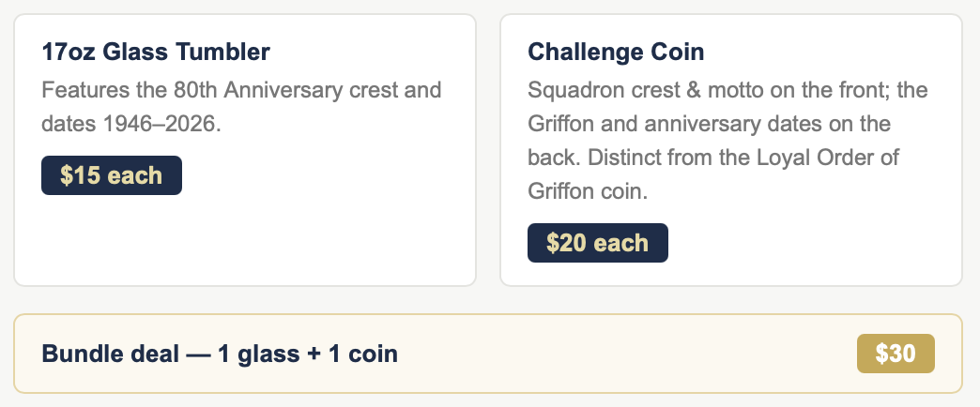Click '1 glass + 1 coin' text
This screenshot has width=980, height=407.
(308, 354)
